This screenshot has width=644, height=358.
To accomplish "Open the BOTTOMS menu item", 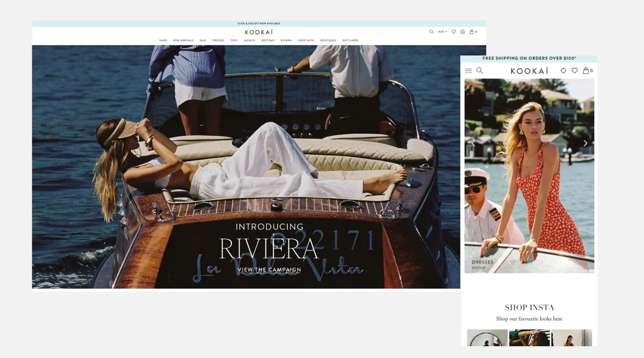I will (x=268, y=40).
